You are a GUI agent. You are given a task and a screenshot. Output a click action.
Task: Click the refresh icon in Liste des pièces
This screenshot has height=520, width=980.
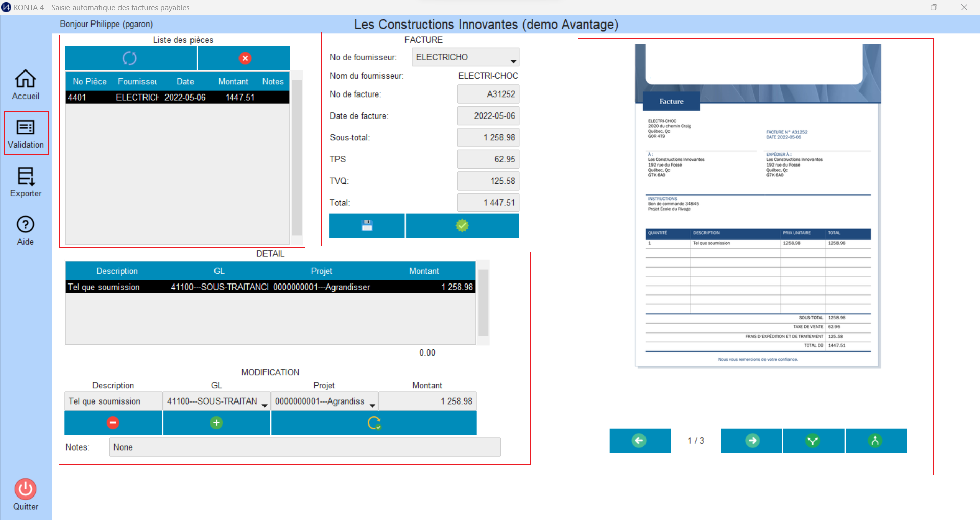(130, 58)
